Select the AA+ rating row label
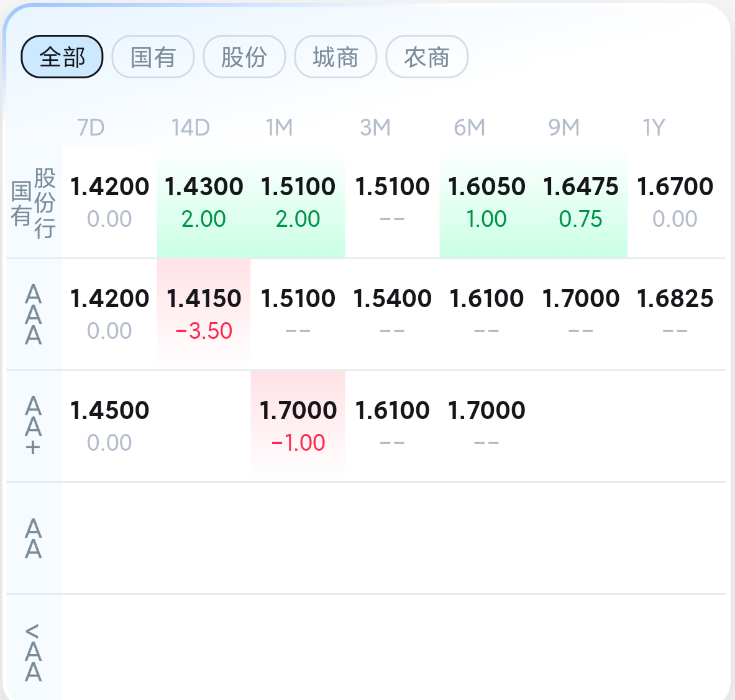 pos(34,426)
